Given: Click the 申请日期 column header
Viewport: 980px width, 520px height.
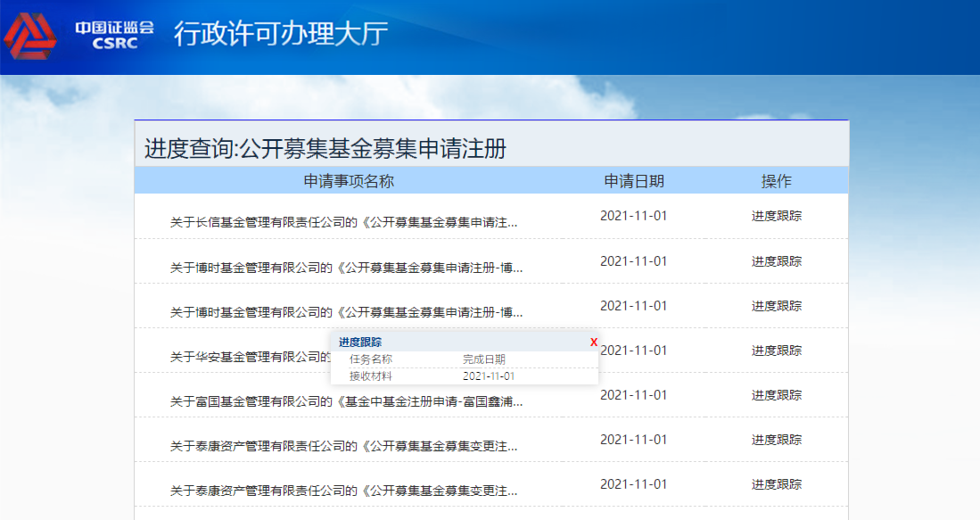Looking at the screenshot, I should point(634,181).
